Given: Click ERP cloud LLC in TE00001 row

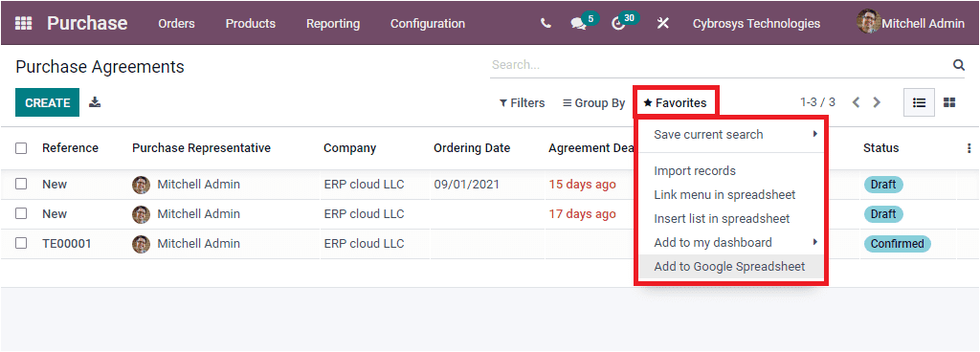Looking at the screenshot, I should click(x=364, y=243).
